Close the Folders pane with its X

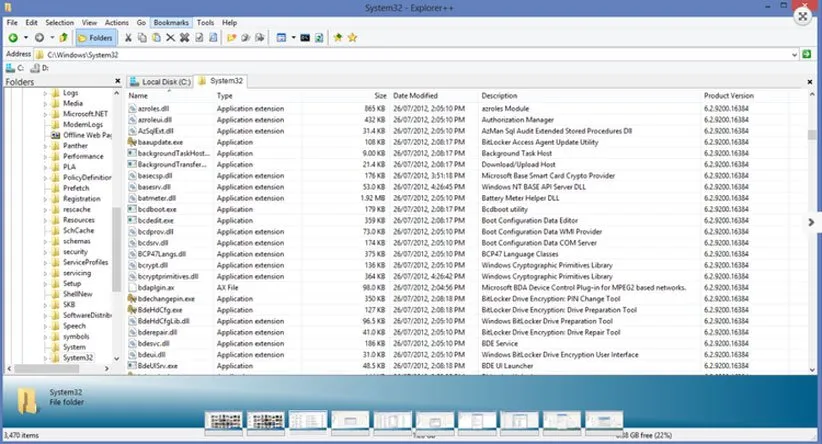(116, 82)
